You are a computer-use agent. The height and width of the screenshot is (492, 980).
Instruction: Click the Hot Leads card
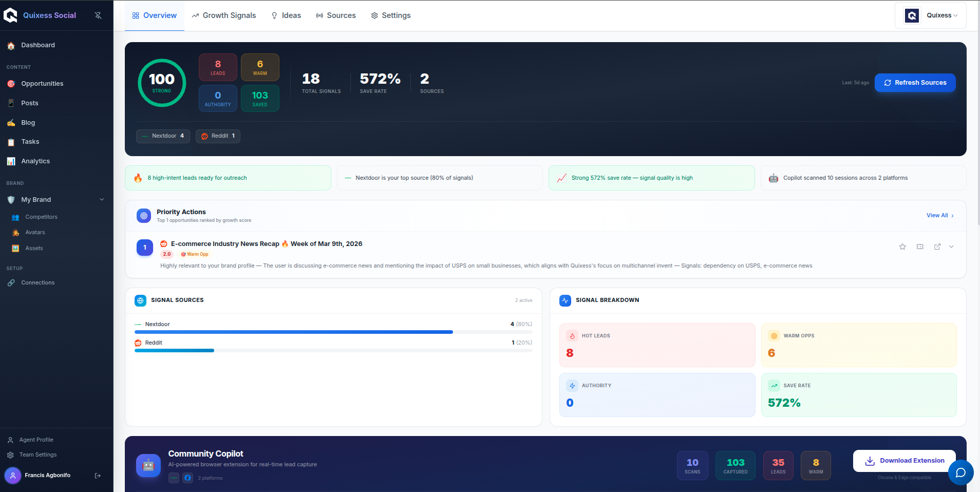(657, 345)
